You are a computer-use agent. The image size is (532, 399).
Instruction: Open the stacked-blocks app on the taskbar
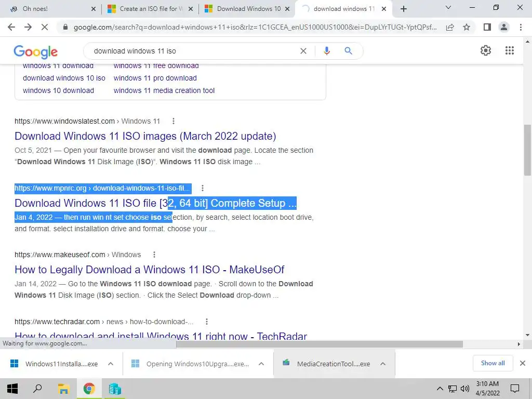point(115,389)
